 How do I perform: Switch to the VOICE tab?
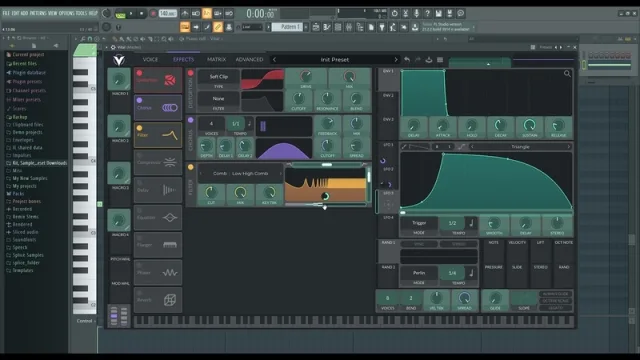pos(150,60)
